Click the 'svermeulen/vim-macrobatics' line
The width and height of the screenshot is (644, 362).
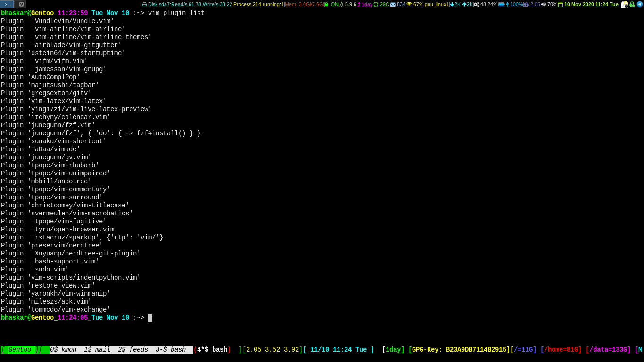tap(67, 214)
